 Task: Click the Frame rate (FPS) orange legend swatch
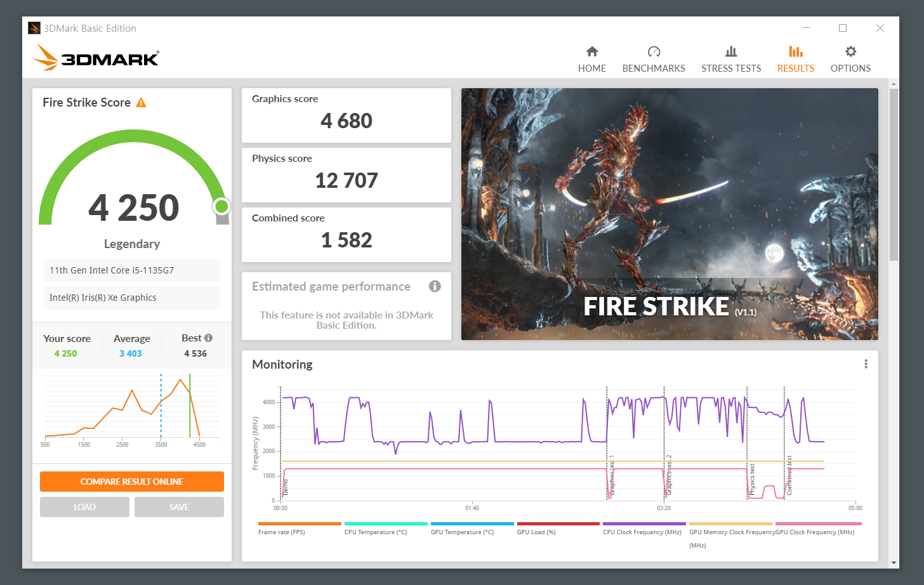click(x=300, y=524)
